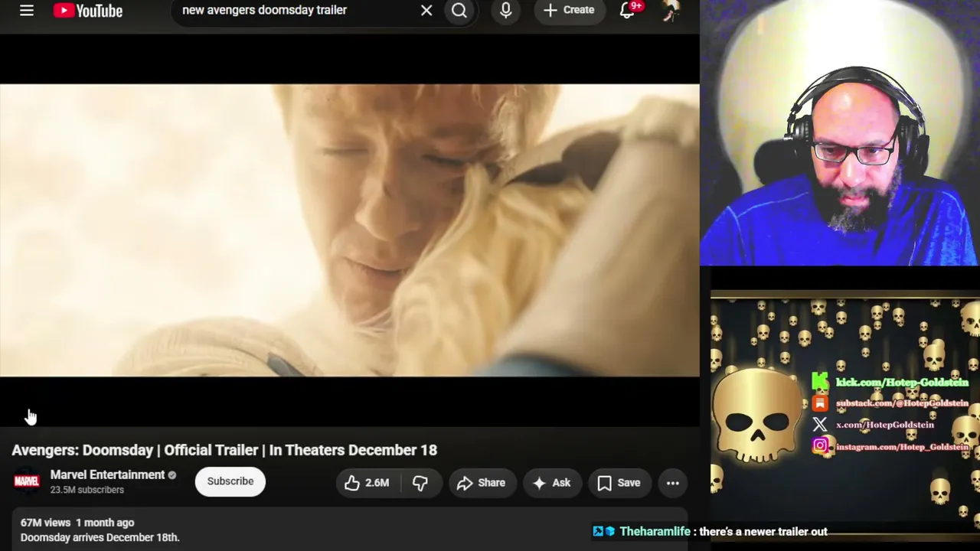Click the substack.com/@HotepGoldstein text

(903, 403)
